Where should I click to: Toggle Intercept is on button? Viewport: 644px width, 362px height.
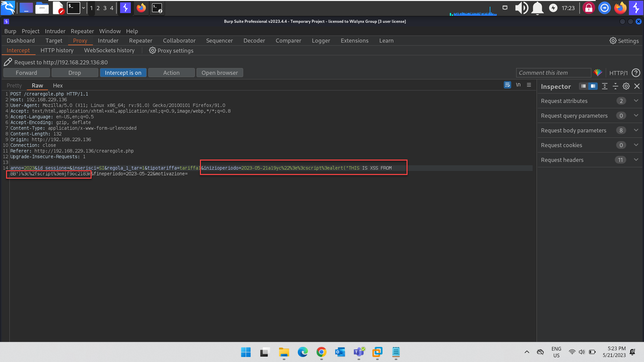point(123,73)
